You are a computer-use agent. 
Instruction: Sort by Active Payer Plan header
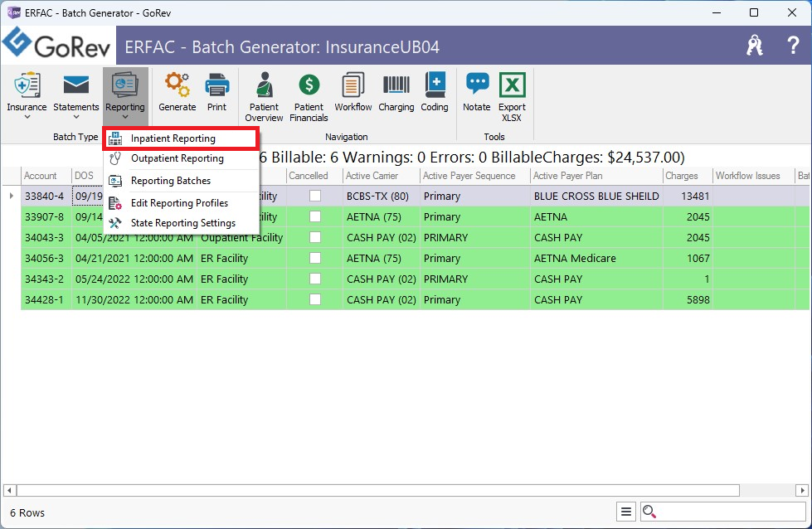click(596, 176)
